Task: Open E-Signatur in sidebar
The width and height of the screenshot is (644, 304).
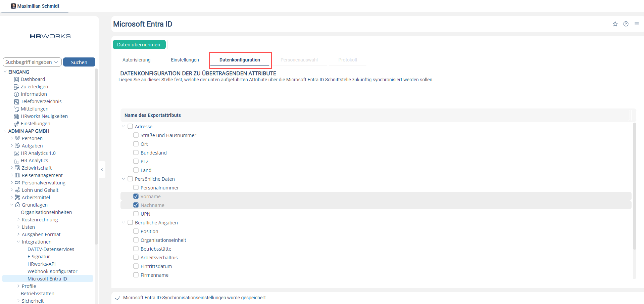Action: tap(39, 257)
